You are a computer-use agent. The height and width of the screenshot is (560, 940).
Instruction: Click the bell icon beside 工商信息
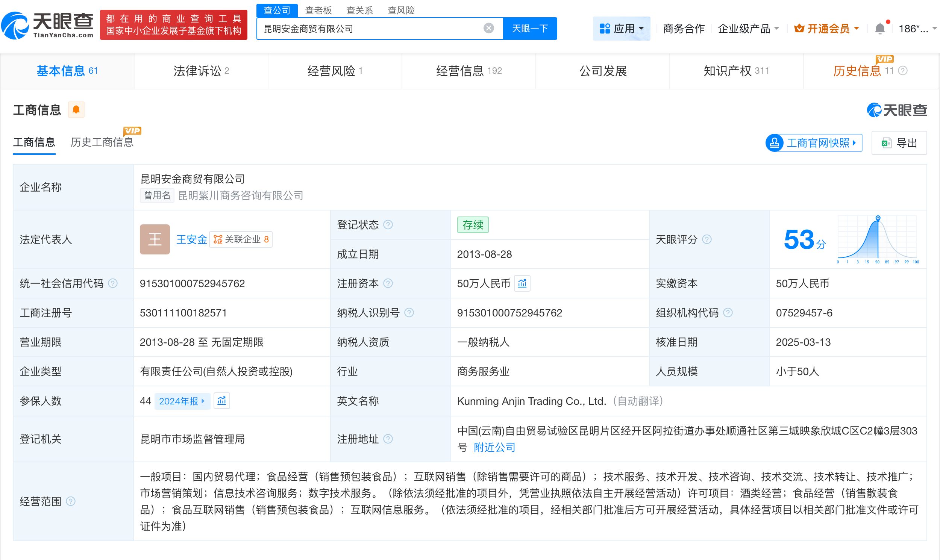pos(76,109)
